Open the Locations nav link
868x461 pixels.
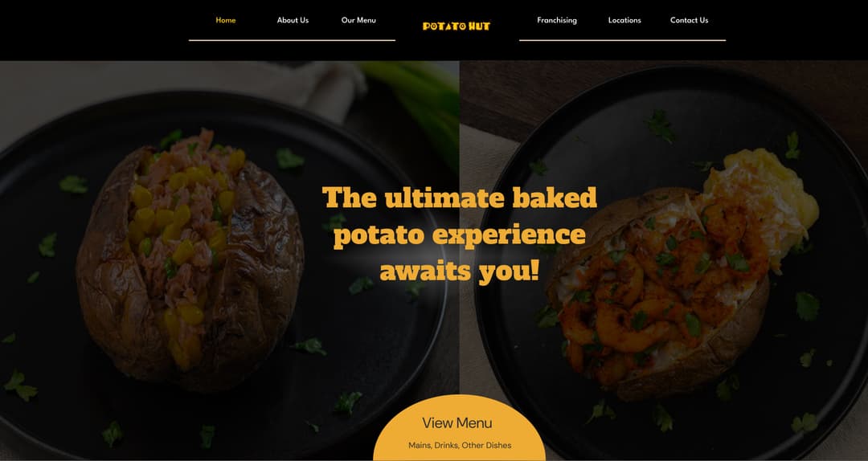624,20
